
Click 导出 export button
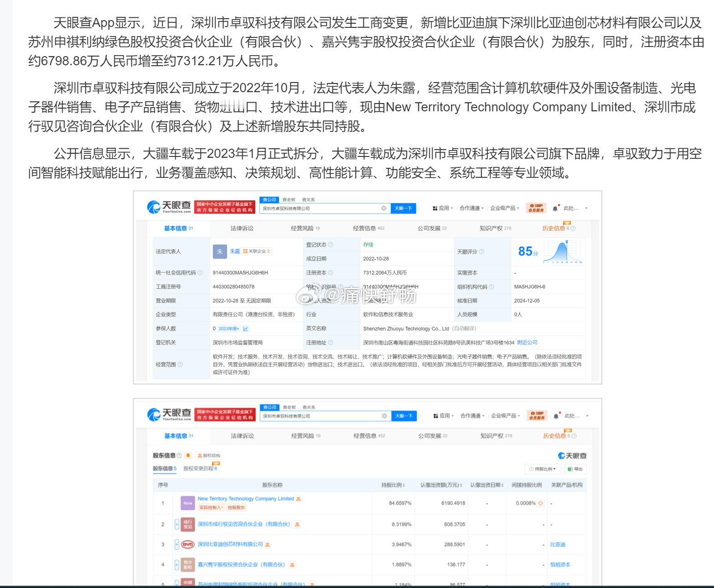point(575,469)
